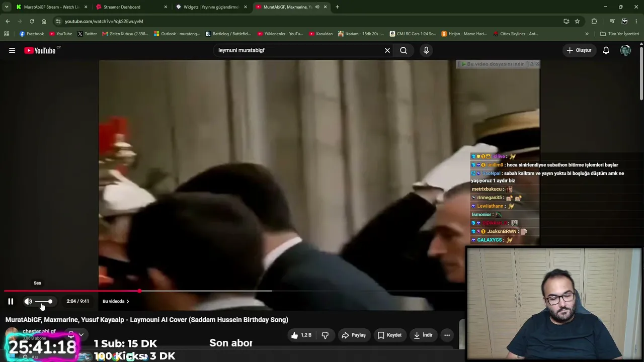
Task: Click the video title text
Action: pos(147,320)
